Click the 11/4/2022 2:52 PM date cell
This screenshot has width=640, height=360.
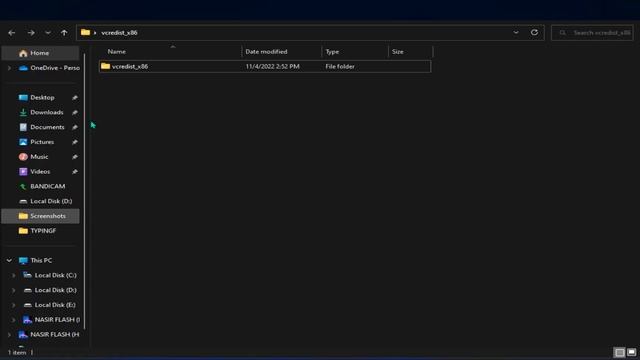coord(272,66)
